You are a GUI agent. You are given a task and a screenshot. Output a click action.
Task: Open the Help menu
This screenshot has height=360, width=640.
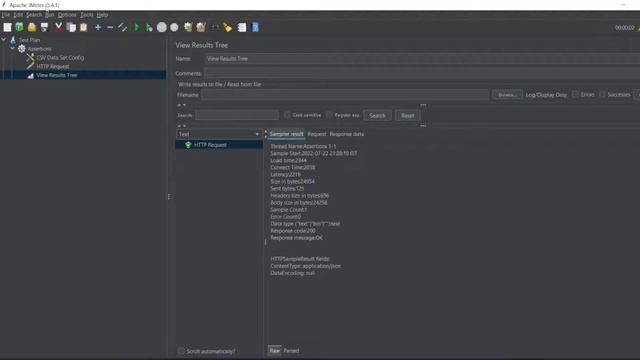102,15
